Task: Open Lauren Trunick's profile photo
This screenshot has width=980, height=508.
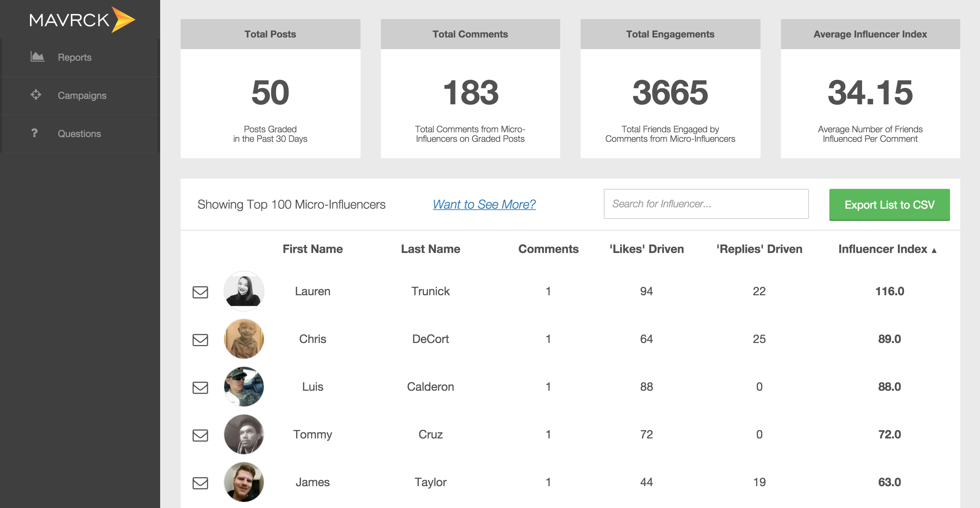Action: tap(244, 291)
